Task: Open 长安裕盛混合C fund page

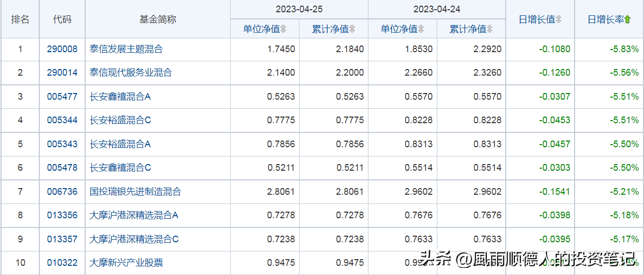Action: 120,121
